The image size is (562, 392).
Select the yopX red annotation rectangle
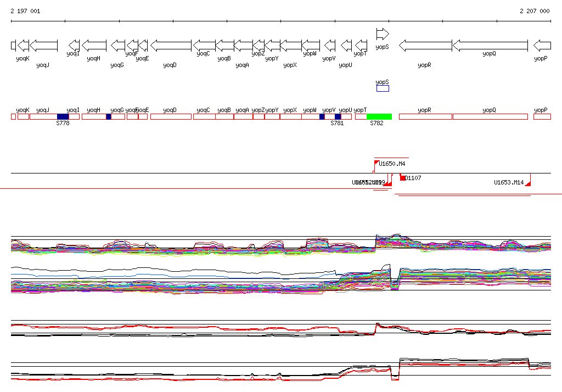(291, 116)
